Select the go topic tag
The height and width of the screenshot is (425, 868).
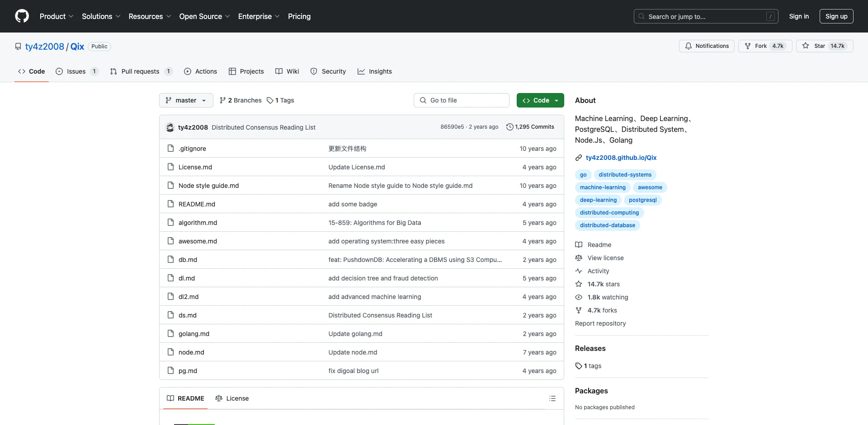[583, 175]
